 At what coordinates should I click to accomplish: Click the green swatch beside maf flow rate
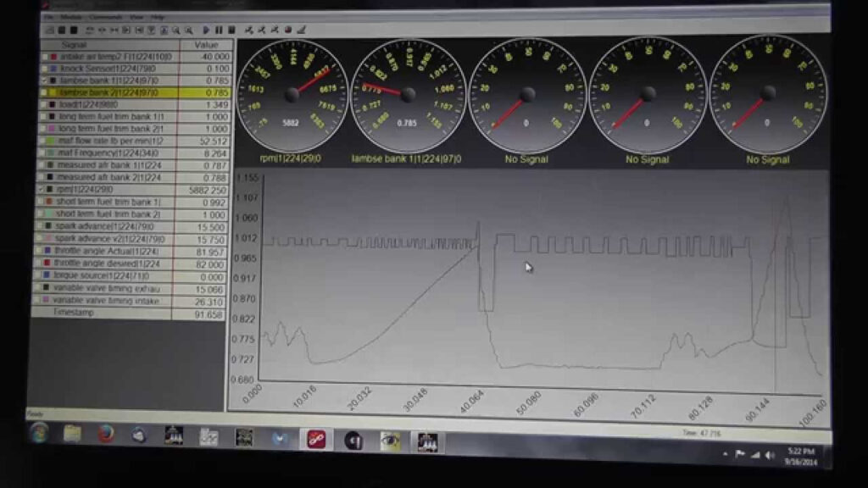51,141
